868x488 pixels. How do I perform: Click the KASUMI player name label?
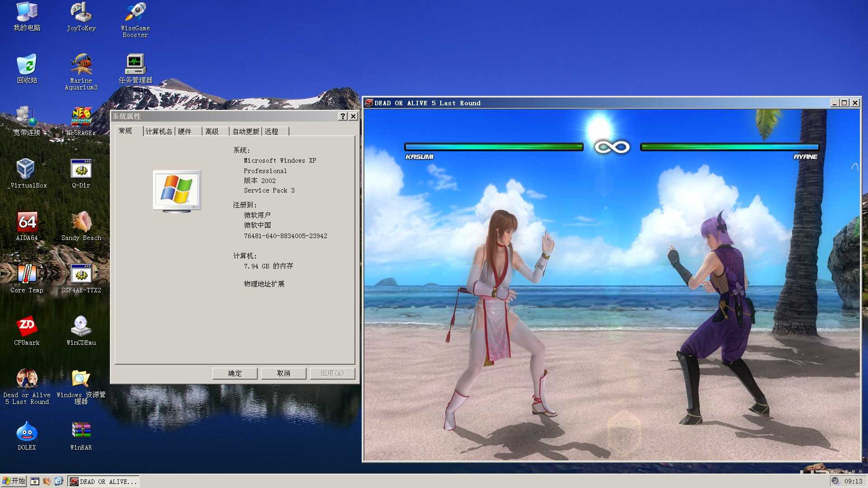(x=419, y=157)
